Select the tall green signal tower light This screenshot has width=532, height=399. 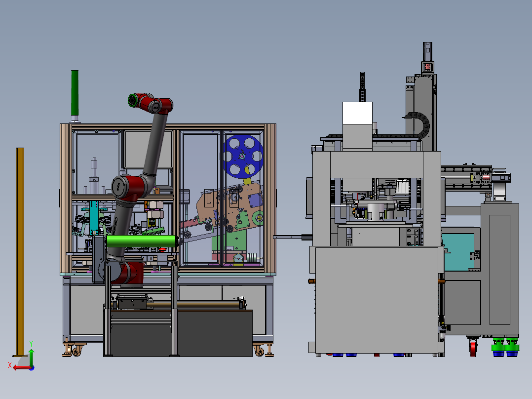(75, 93)
